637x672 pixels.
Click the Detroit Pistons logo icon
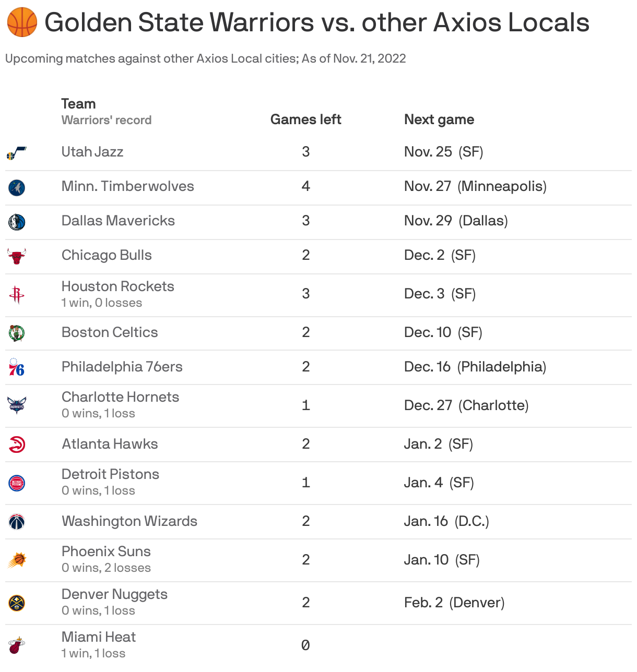click(17, 483)
